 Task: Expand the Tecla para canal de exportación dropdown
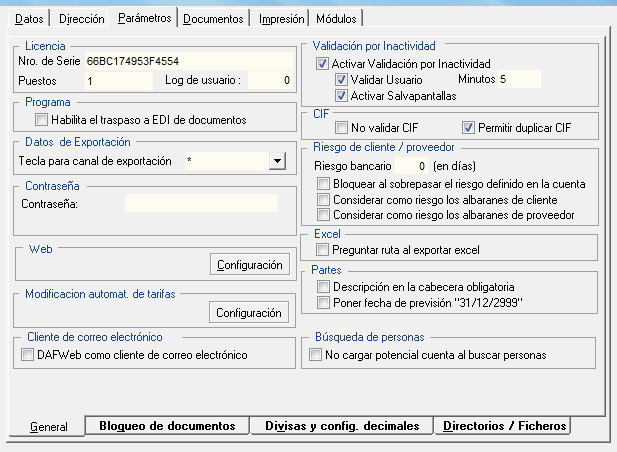pos(277,161)
